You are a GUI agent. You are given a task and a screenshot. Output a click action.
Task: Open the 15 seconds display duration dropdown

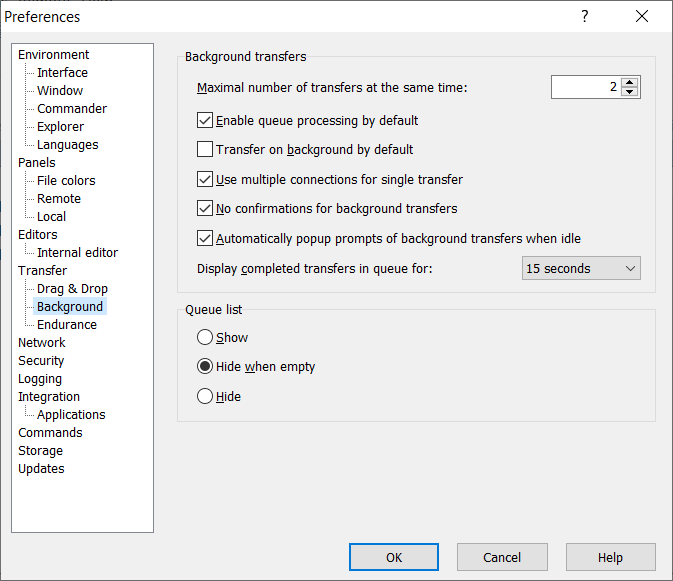tap(581, 268)
